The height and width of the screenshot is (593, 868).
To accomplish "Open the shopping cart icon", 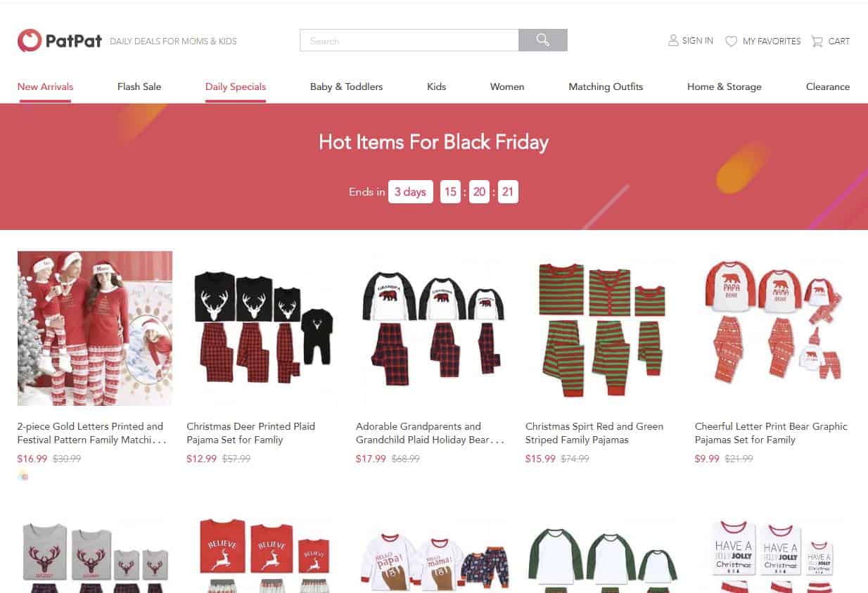I will pyautogui.click(x=817, y=42).
